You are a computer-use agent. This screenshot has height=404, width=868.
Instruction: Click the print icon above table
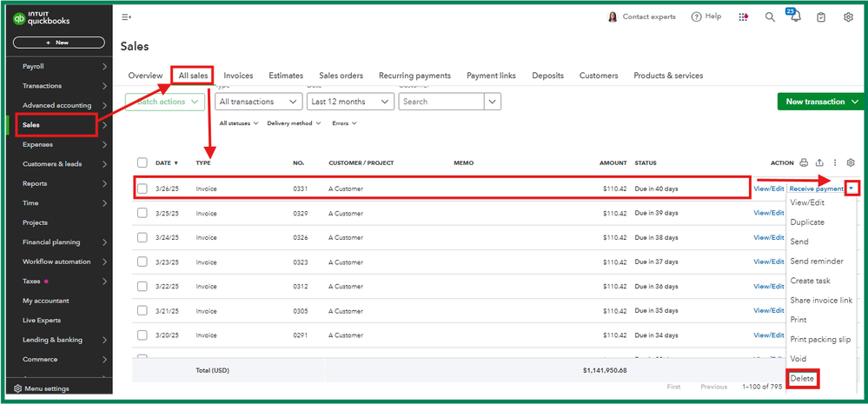[x=805, y=162]
